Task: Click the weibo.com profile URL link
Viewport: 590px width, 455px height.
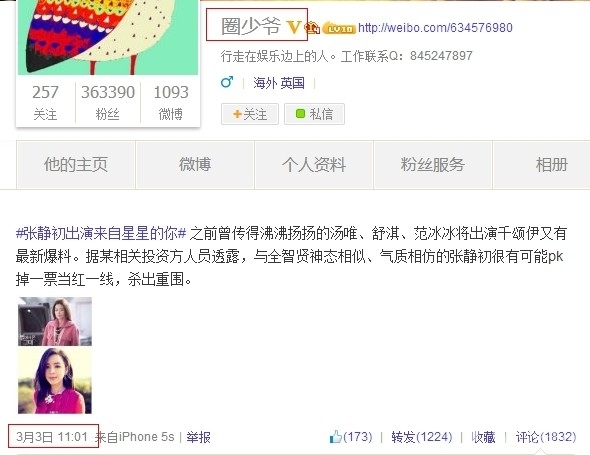Action: [x=435, y=27]
